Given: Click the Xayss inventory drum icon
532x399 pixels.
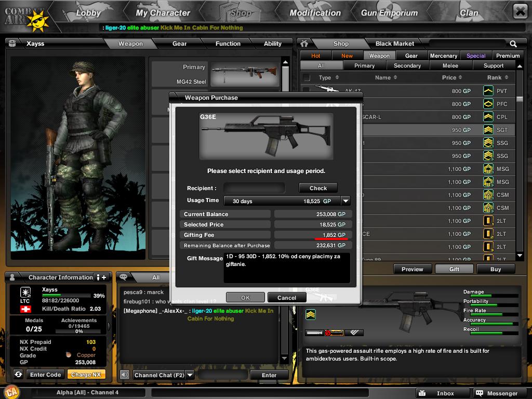Looking at the screenshot, I should (12, 43).
